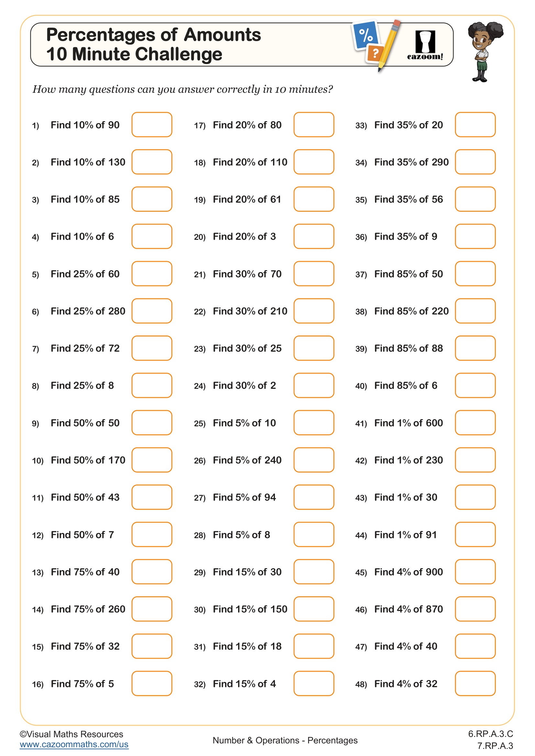Click answer box for 10% of 90
The width and height of the screenshot is (535, 756).
(x=151, y=124)
